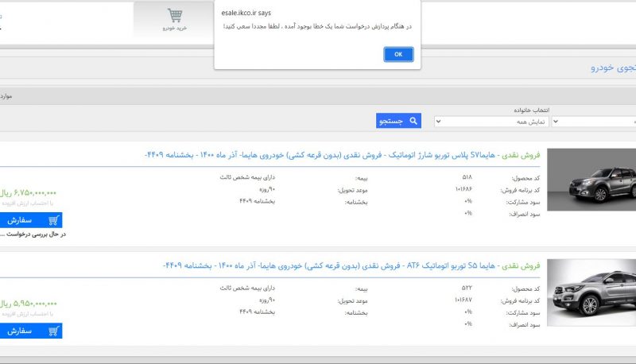Screen dimensions: 636x364
Task: Click the error message text in the alert
Action: coord(317,26)
